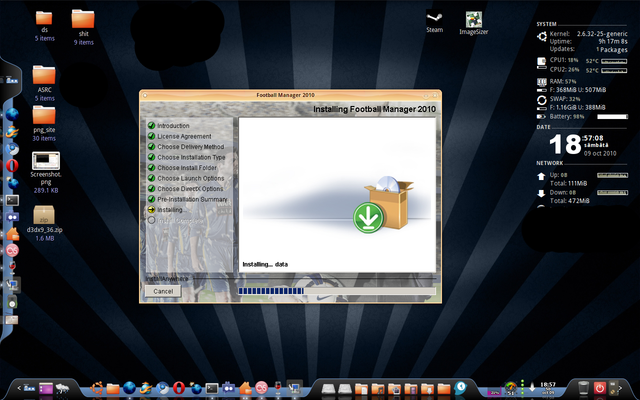
Task: Open the orange file manager in bottom dock
Action: click(113, 389)
